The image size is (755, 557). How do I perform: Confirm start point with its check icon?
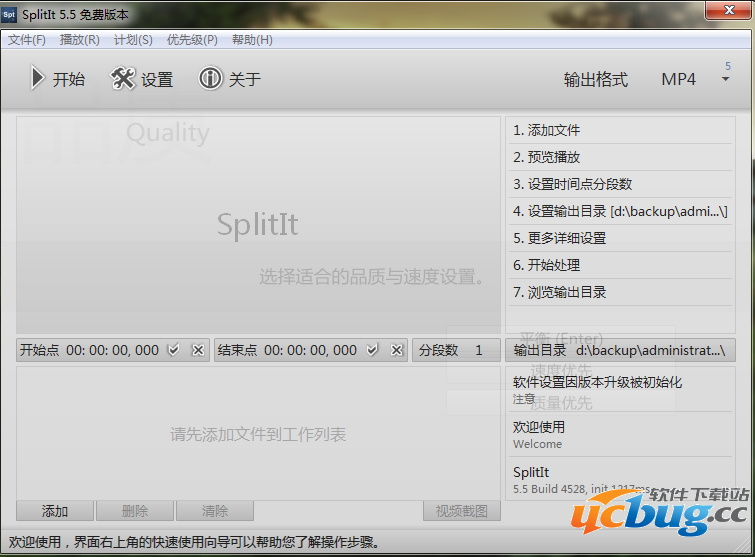tap(174, 350)
